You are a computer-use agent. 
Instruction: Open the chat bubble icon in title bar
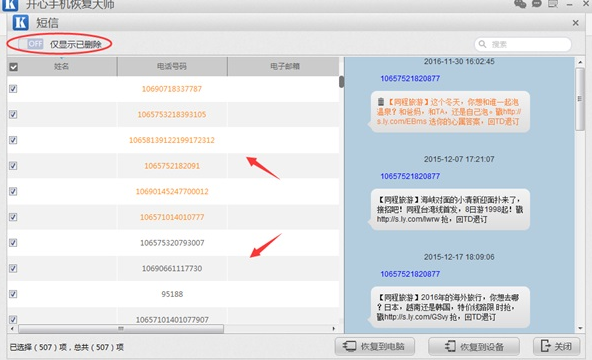coord(537,4)
